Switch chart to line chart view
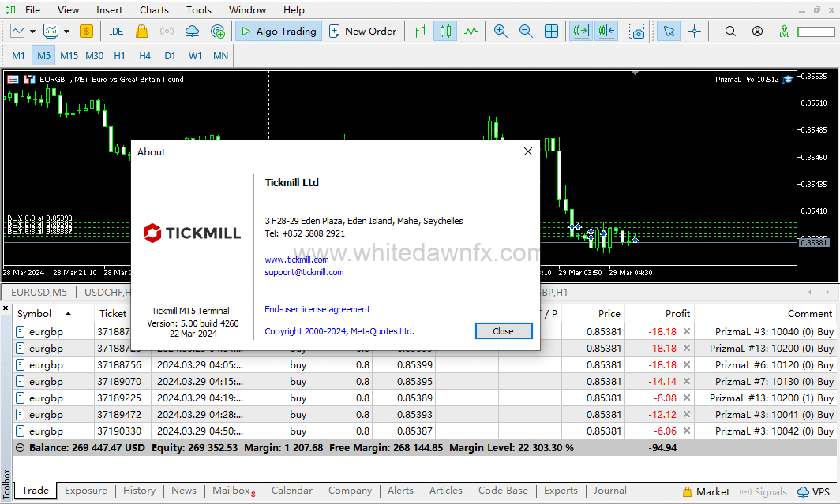The image size is (840, 504). point(471,32)
